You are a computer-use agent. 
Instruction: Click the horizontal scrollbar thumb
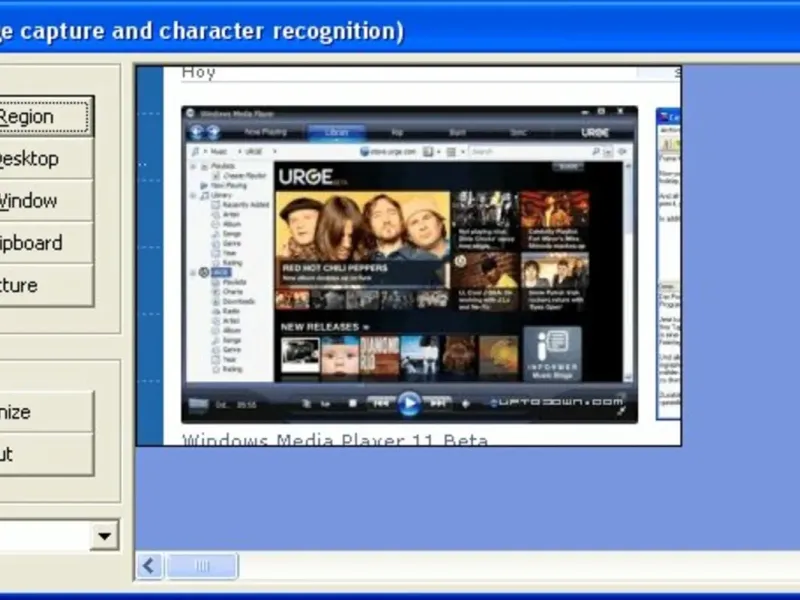tap(202, 566)
